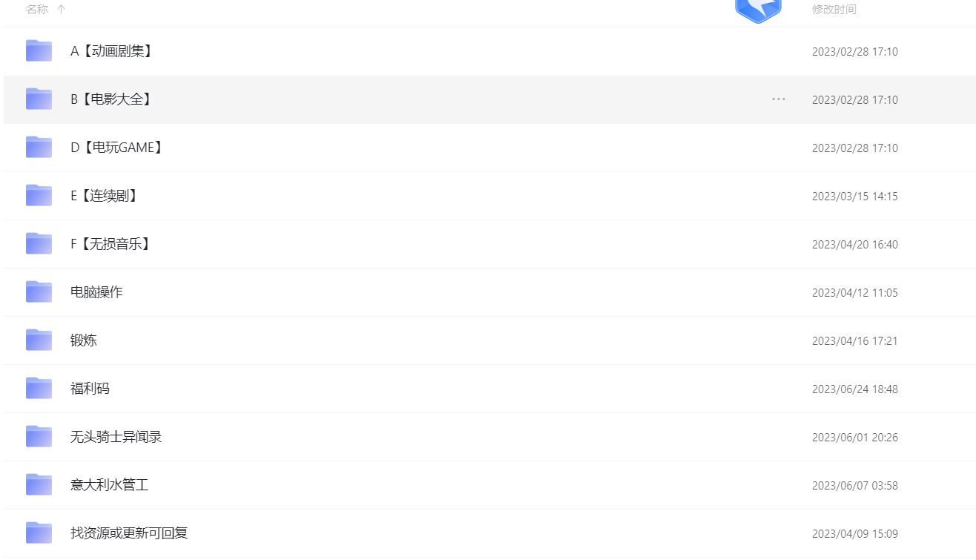This screenshot has height=560, width=976.
Task: Click the 2023/04/20 16:40 timestamp
Action: pyautogui.click(x=854, y=245)
